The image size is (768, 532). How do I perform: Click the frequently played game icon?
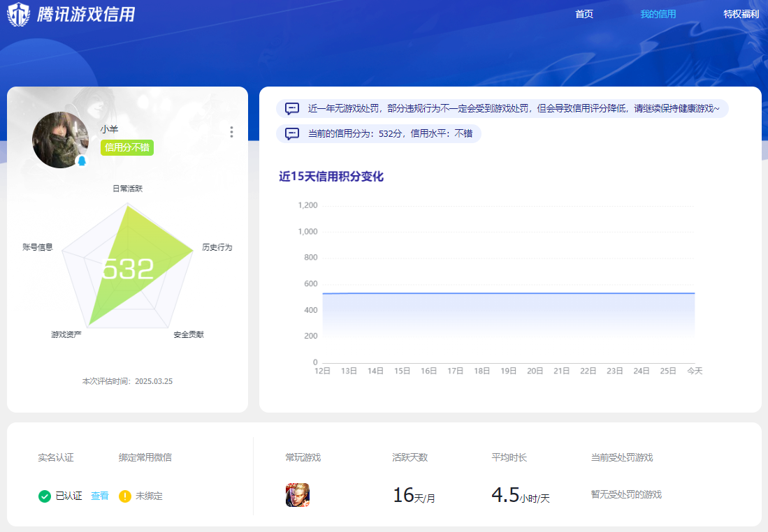(298, 495)
